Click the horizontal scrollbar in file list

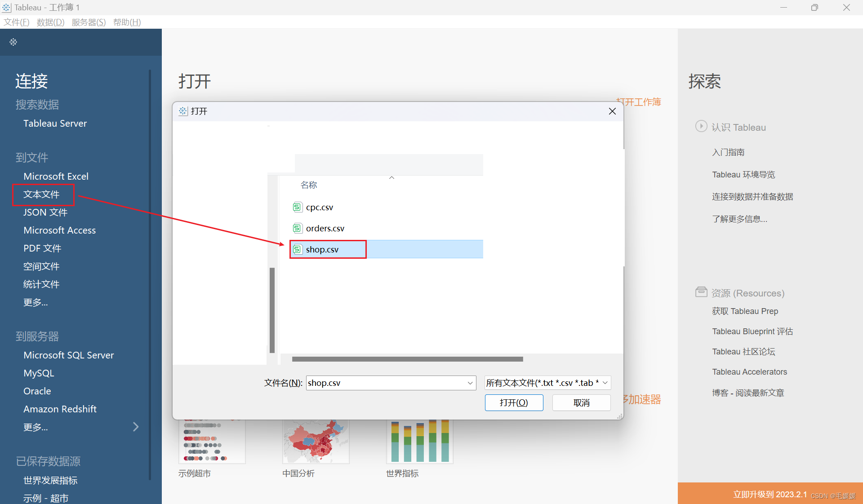click(407, 359)
